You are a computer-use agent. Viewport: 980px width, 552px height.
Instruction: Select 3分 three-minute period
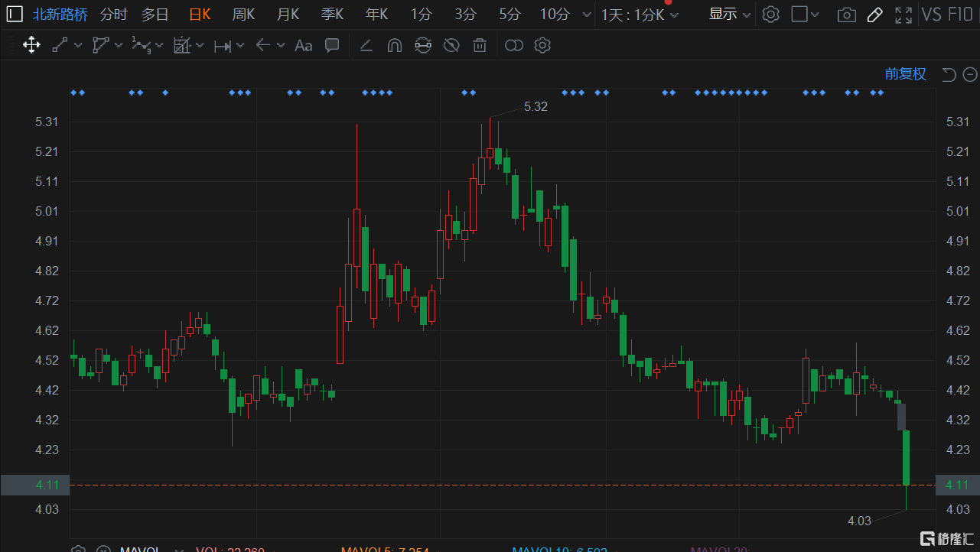(465, 14)
